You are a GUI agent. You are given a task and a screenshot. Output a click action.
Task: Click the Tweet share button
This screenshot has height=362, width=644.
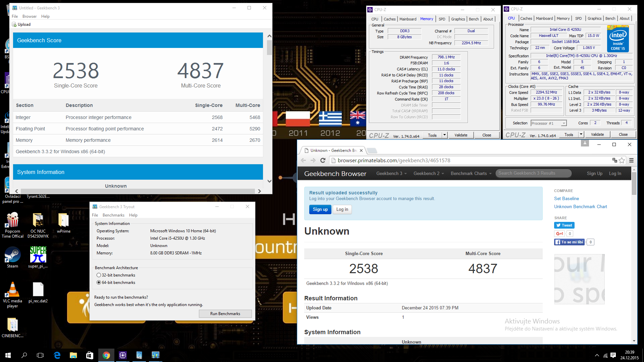(564, 225)
